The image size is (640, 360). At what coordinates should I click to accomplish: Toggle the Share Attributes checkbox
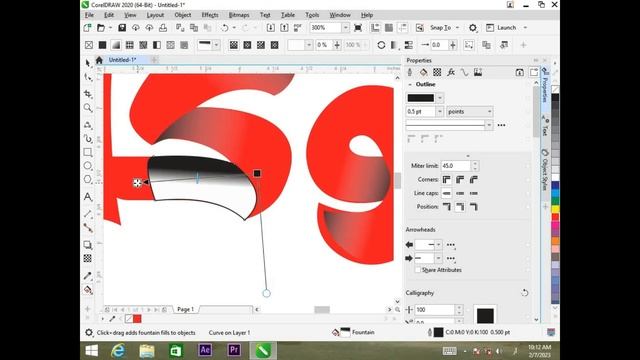[x=418, y=270]
